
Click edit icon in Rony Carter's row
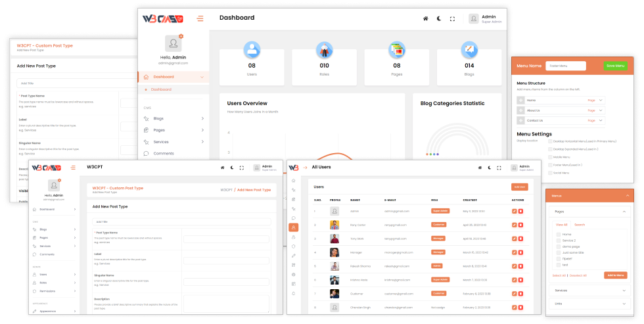[x=514, y=225]
